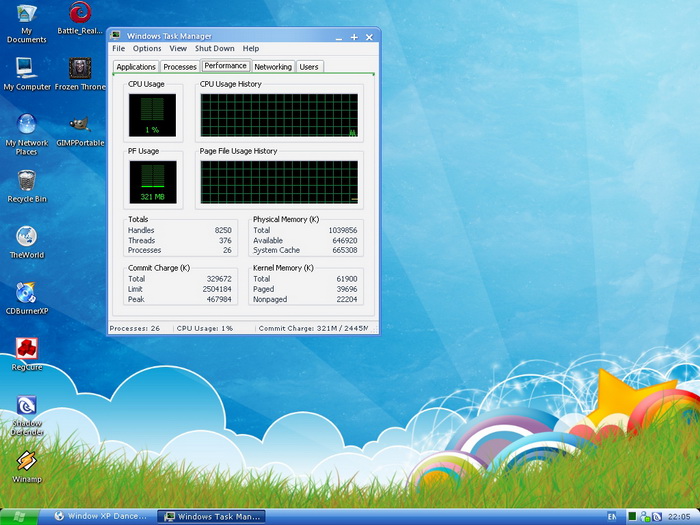Click the messenger user tray icon

click(x=645, y=517)
